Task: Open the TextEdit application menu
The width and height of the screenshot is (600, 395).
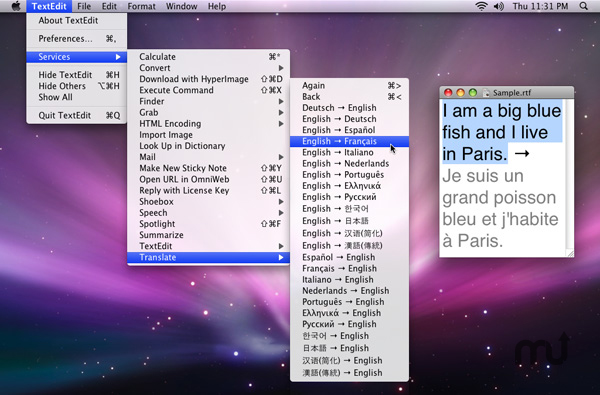Action: click(x=49, y=6)
